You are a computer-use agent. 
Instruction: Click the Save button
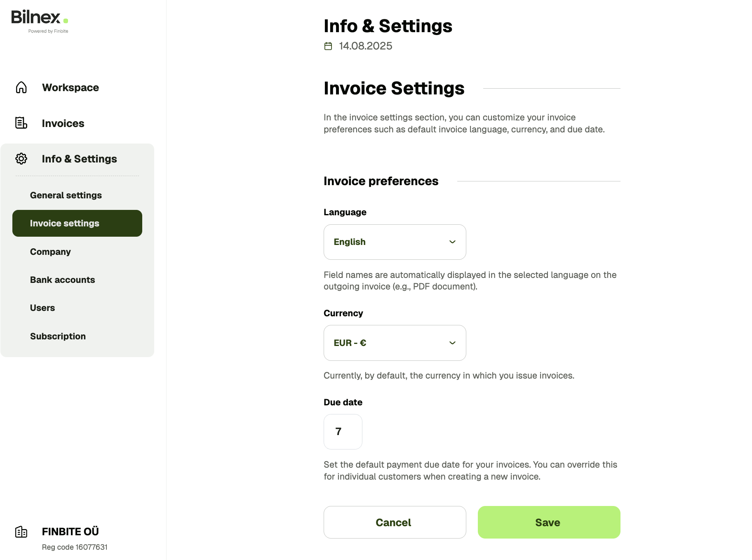pyautogui.click(x=549, y=522)
